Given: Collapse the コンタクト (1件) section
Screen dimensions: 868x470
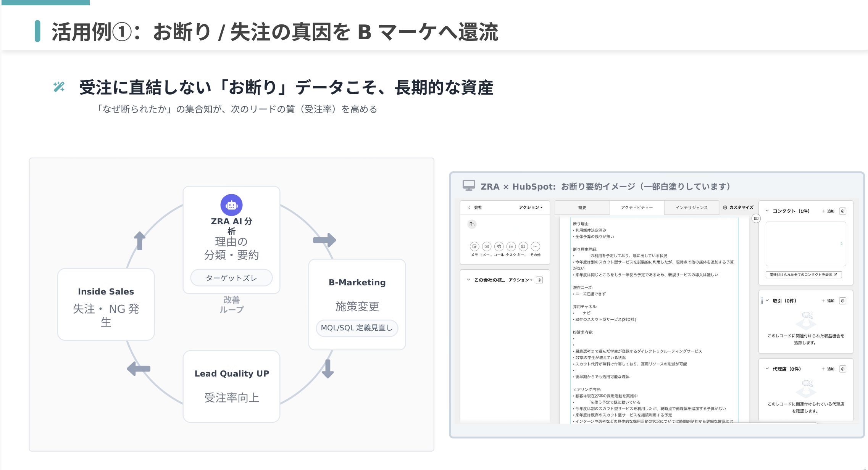Looking at the screenshot, I should click(767, 211).
